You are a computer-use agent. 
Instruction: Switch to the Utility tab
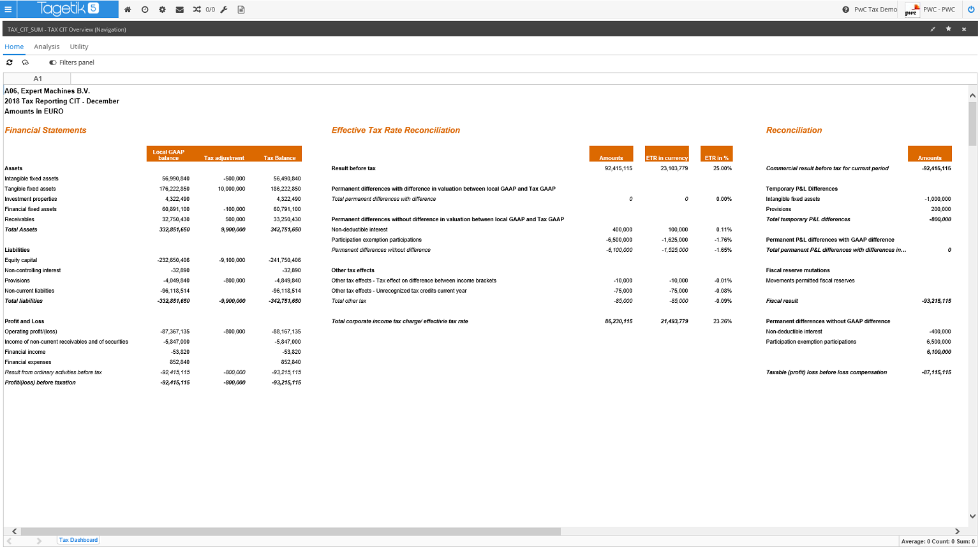[79, 47]
